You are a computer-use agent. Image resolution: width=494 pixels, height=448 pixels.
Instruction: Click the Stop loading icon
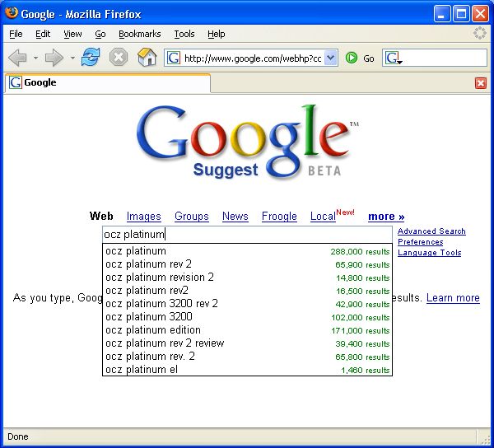click(x=119, y=58)
